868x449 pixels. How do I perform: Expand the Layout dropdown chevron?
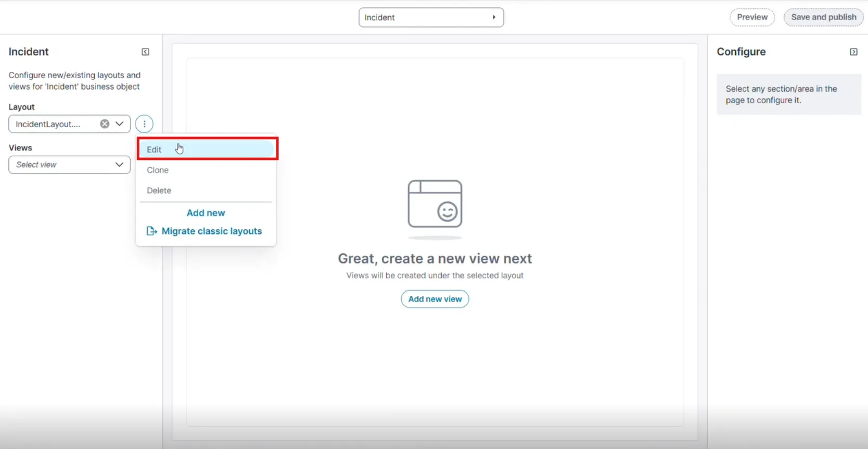(120, 124)
